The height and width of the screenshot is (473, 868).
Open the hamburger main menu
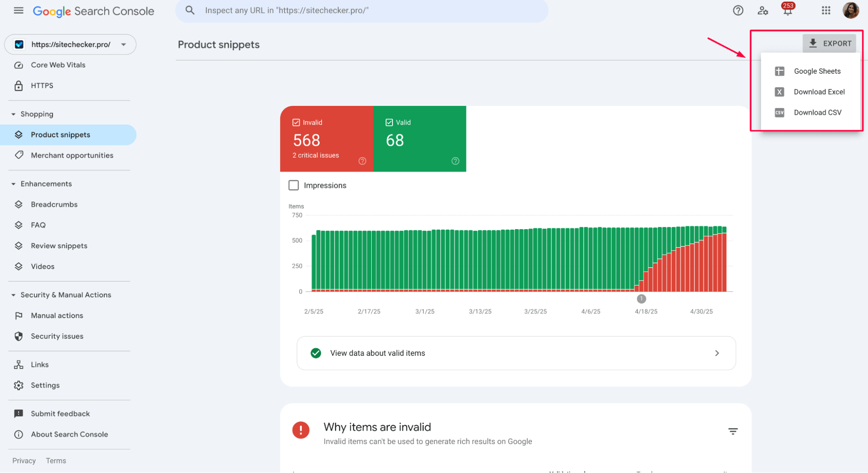coord(18,10)
